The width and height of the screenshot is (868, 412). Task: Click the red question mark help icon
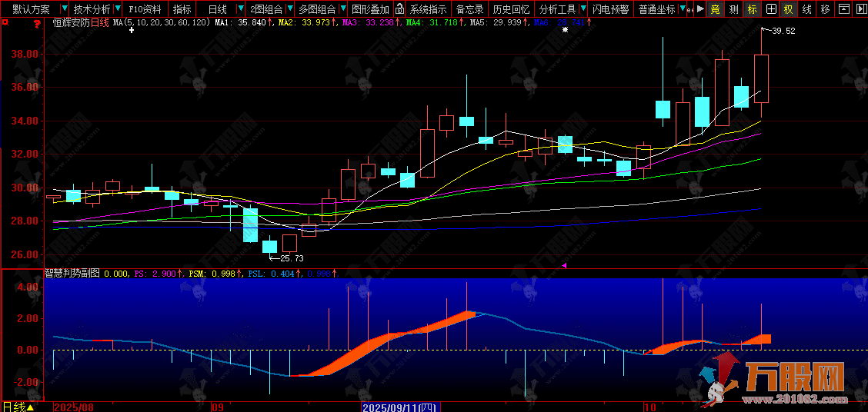38,24
